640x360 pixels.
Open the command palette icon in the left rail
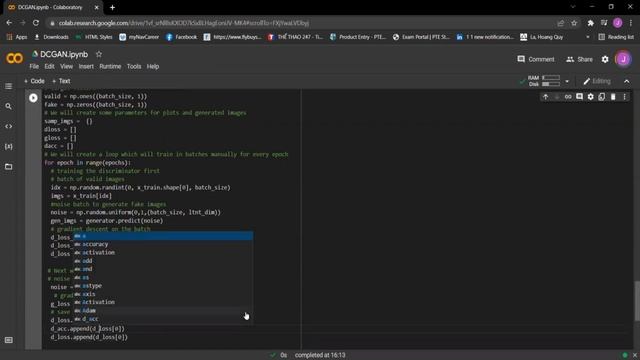click(x=9, y=340)
